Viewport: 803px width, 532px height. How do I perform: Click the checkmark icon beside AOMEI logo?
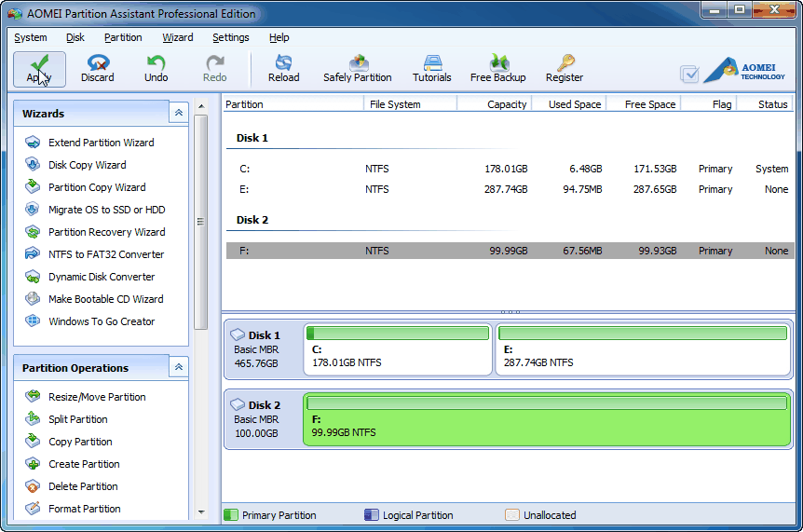(689, 75)
